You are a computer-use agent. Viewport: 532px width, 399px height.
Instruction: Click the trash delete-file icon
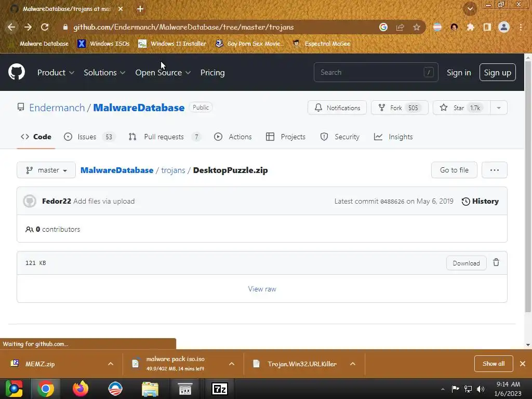coord(496,262)
